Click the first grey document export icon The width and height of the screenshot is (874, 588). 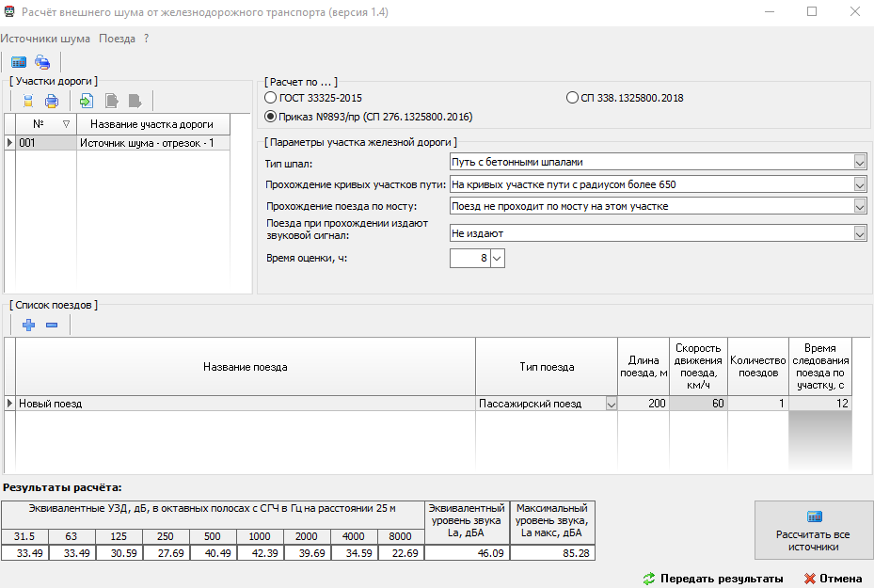pos(112,101)
